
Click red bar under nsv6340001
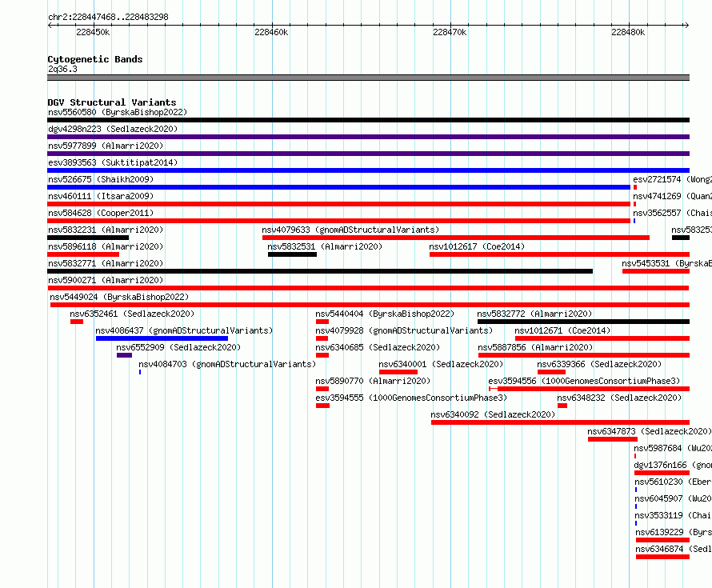pyautogui.click(x=398, y=372)
